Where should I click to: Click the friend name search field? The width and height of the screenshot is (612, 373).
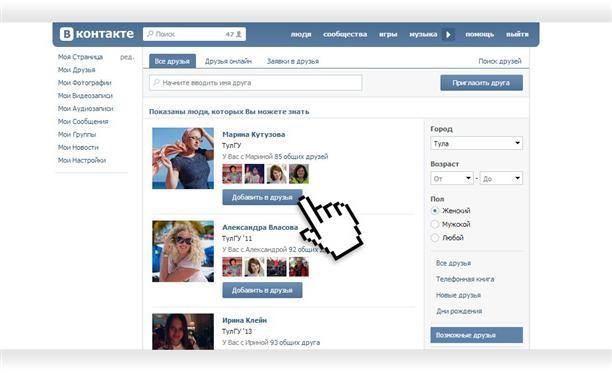point(256,83)
